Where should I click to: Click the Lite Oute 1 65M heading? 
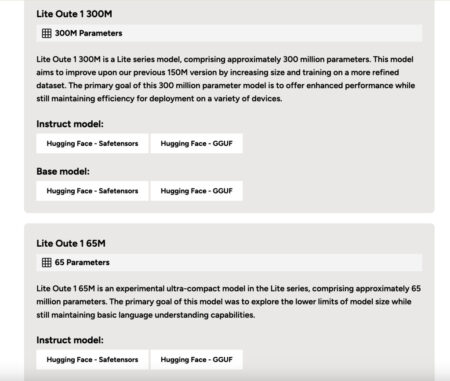coord(71,243)
